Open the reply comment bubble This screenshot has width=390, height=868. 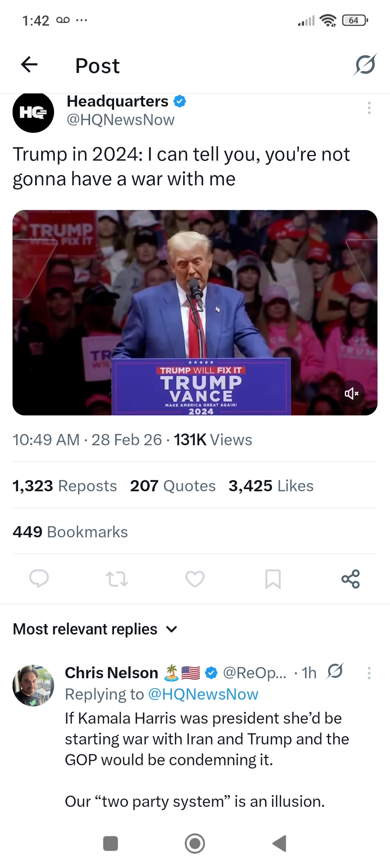[x=39, y=579]
